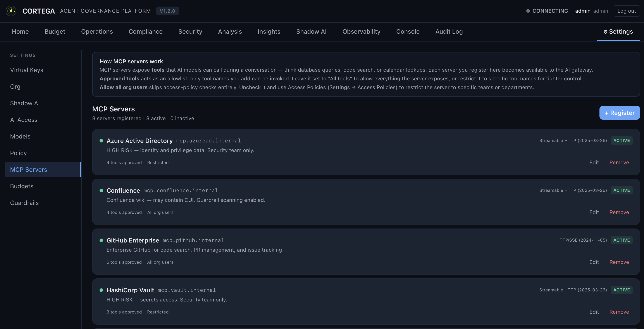Image resolution: width=644 pixels, height=329 pixels.
Task: Click the V1.2.0 version badge
Action: point(167,11)
